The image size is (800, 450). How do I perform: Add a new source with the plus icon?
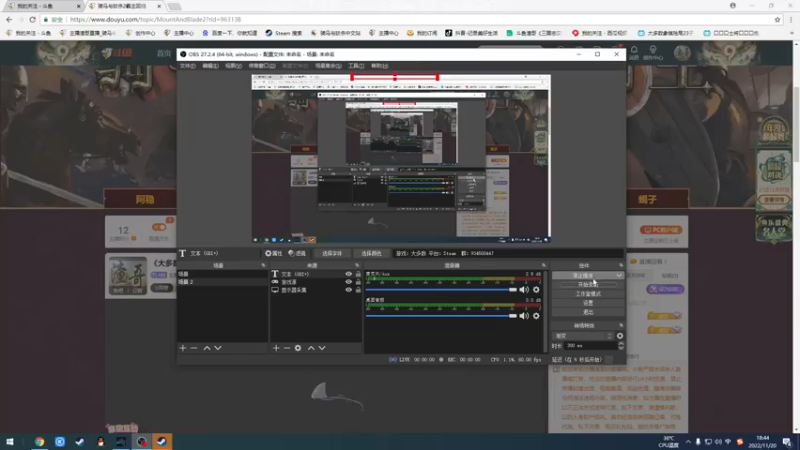coord(276,348)
